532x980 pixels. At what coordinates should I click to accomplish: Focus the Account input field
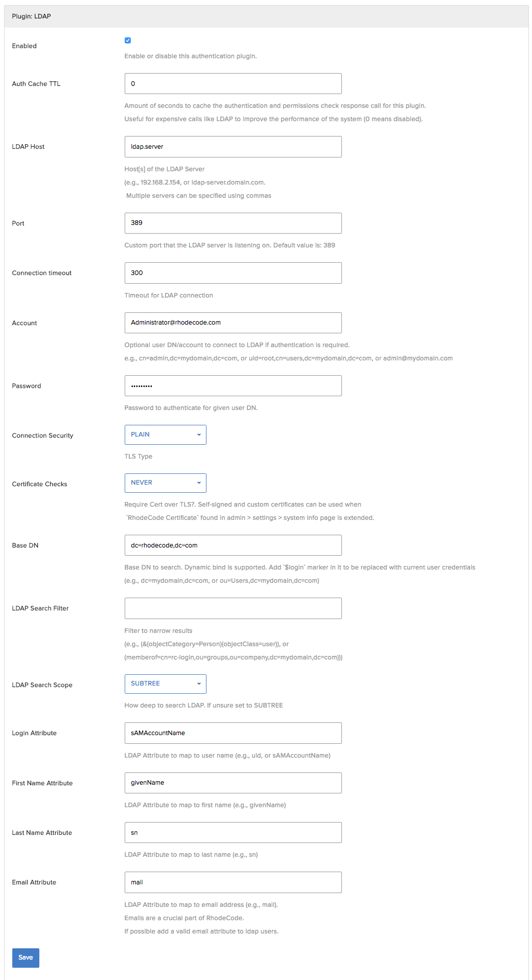pos(233,323)
